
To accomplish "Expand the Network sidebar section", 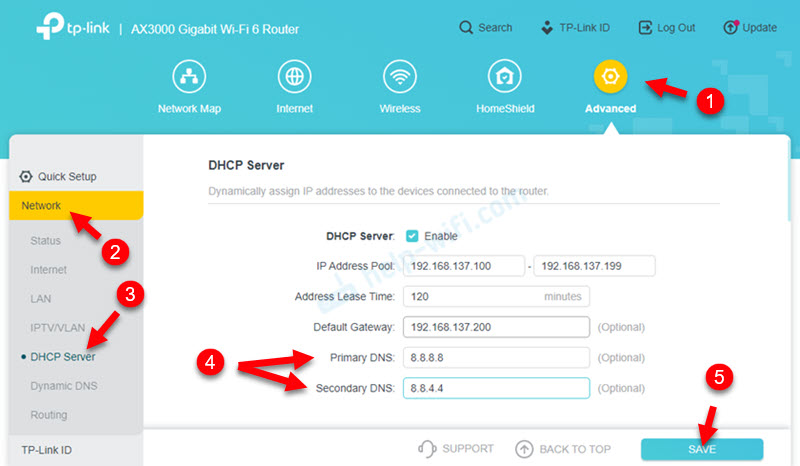I will coord(42,205).
